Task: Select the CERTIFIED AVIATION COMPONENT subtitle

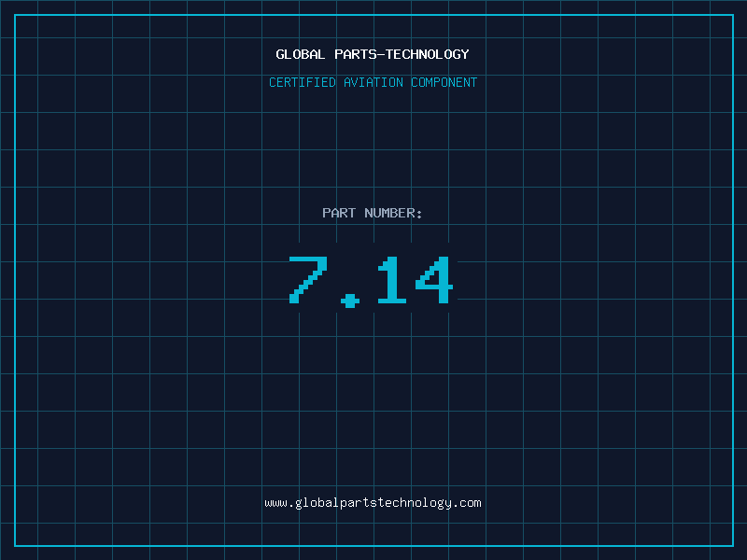Action: 373,82
